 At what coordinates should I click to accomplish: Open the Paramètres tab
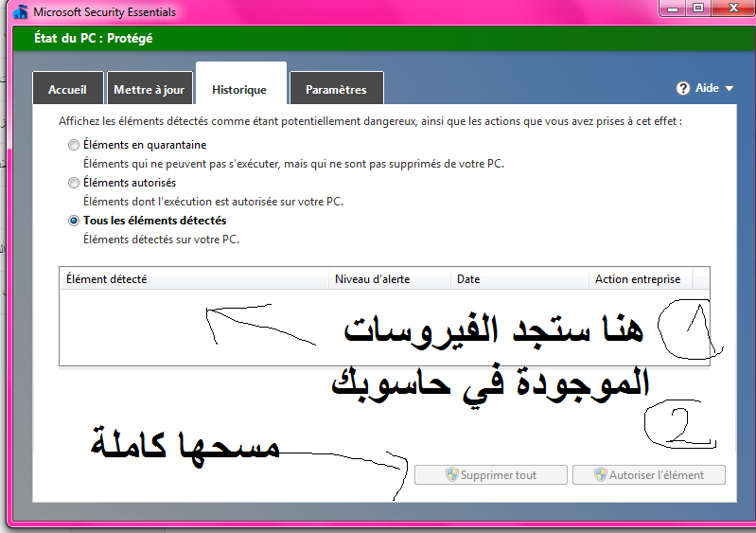point(337,89)
